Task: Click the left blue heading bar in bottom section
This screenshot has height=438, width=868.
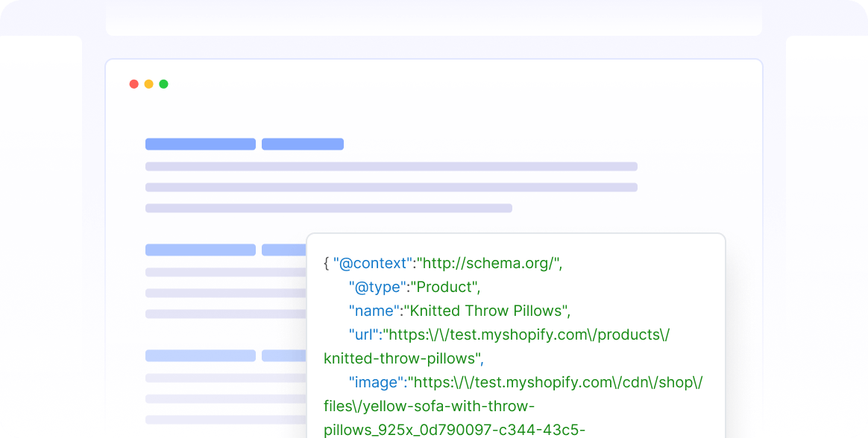Action: click(201, 356)
